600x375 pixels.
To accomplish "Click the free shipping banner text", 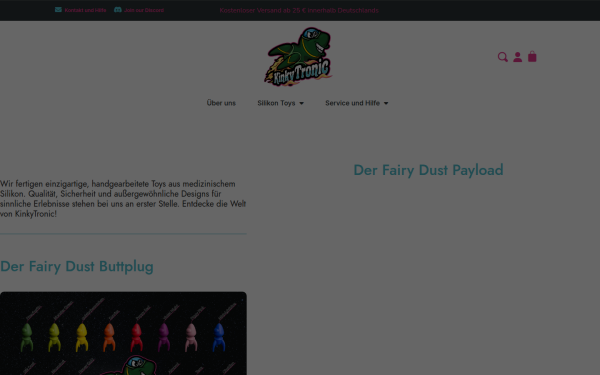I will tap(299, 10).
